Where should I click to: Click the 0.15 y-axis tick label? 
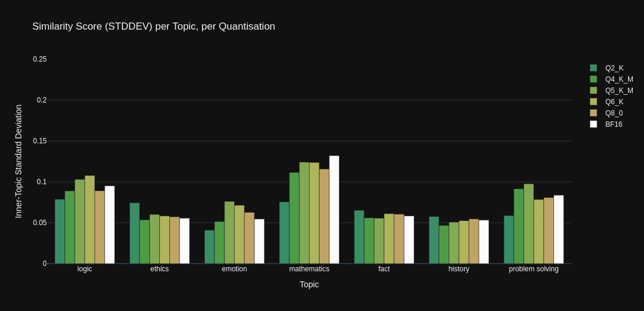tap(40, 141)
